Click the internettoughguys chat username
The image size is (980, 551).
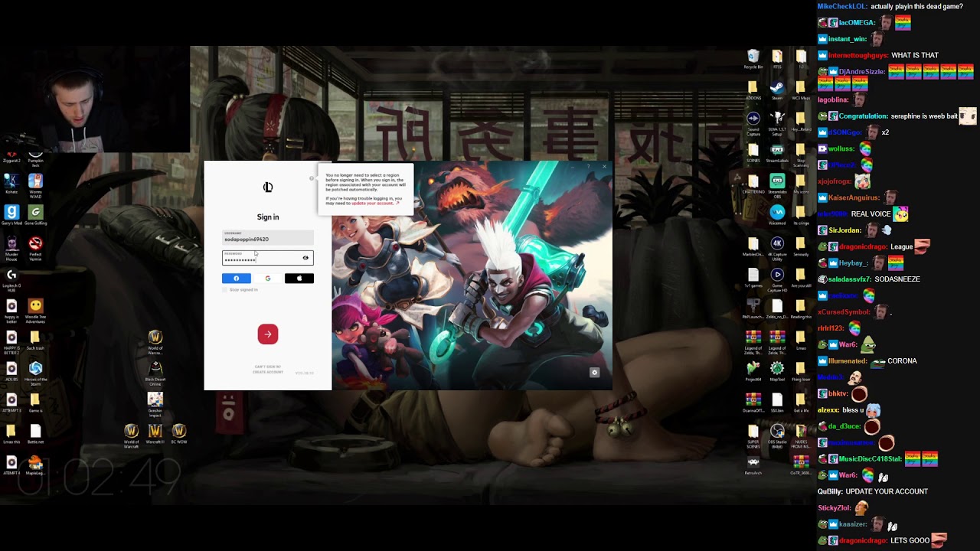click(x=857, y=55)
